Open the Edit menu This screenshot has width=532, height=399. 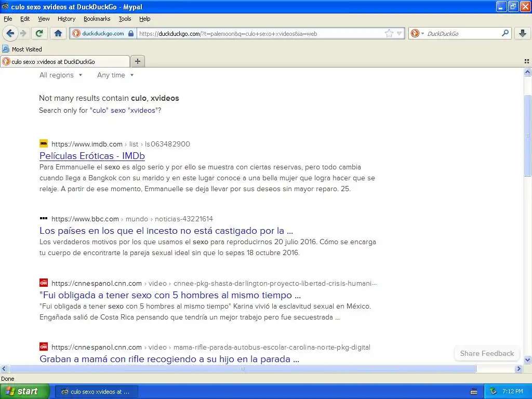pyautogui.click(x=25, y=19)
